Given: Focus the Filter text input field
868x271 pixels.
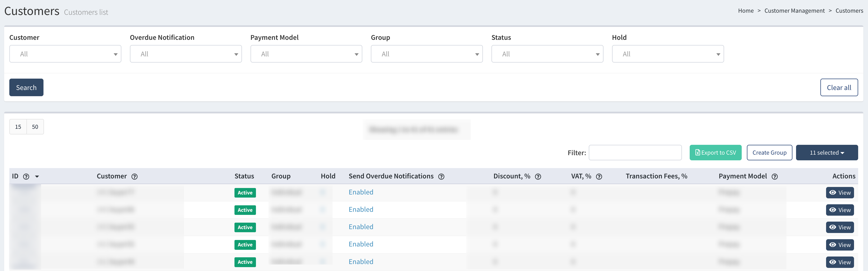Looking at the screenshot, I should (635, 153).
